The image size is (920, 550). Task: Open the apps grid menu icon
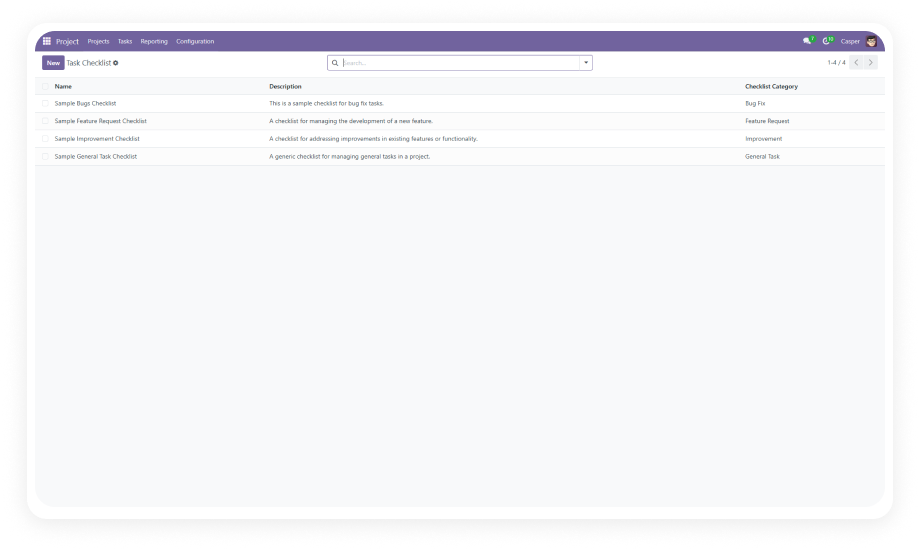click(x=47, y=41)
